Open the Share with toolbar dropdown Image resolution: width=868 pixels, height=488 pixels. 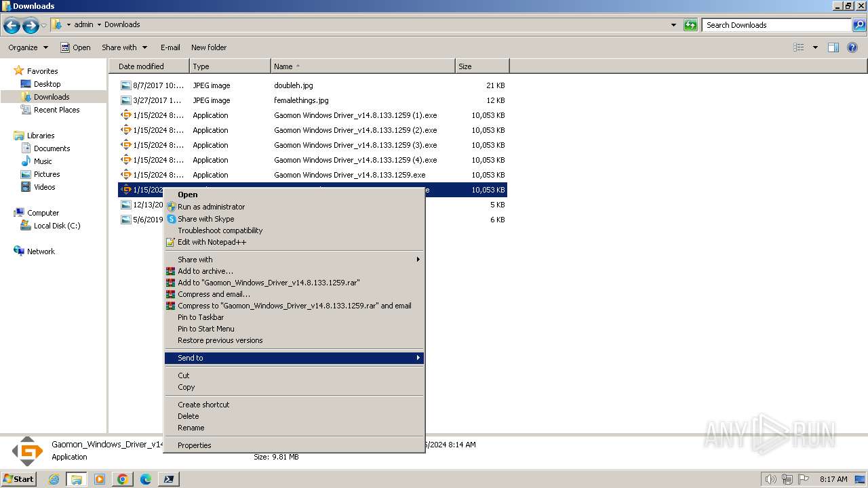[124, 47]
